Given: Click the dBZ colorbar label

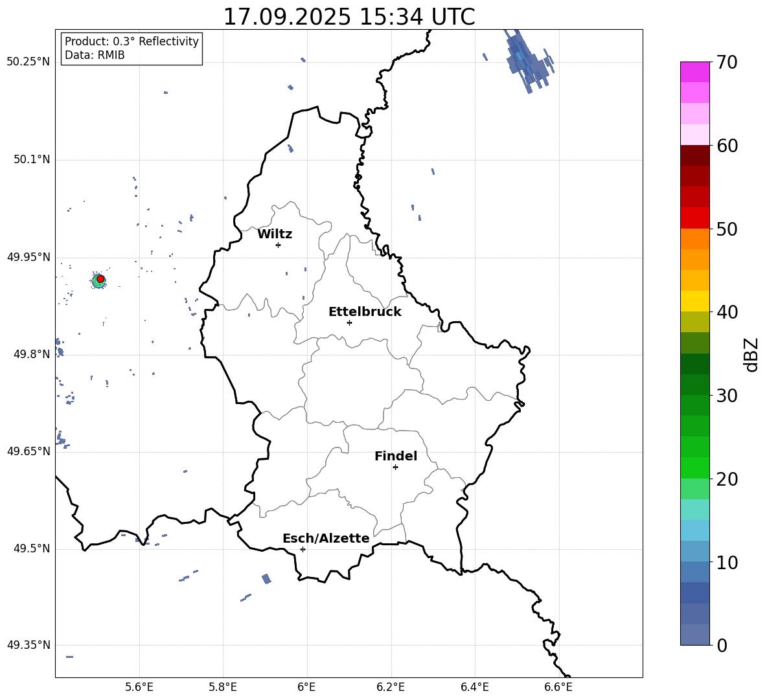Looking at the screenshot, I should [x=751, y=354].
